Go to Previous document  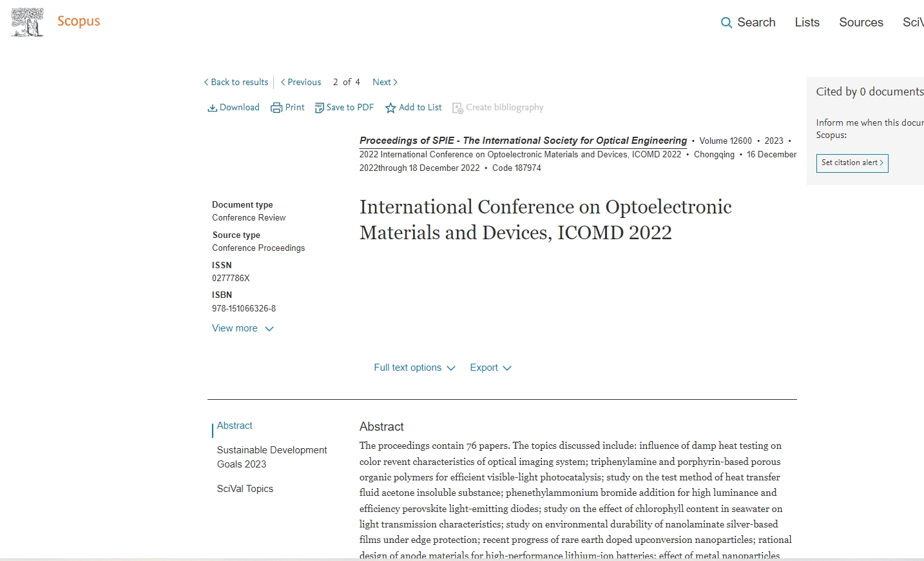point(301,82)
